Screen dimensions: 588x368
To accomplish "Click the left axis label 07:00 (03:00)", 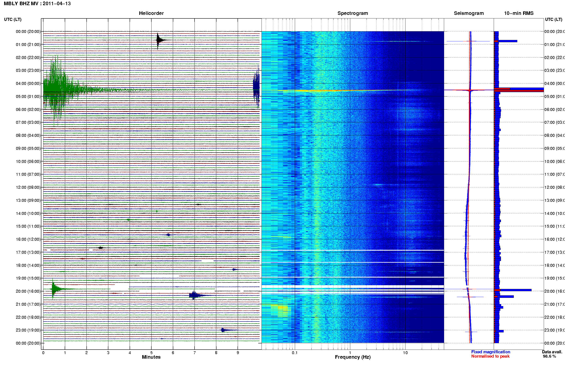I will 28,122.
